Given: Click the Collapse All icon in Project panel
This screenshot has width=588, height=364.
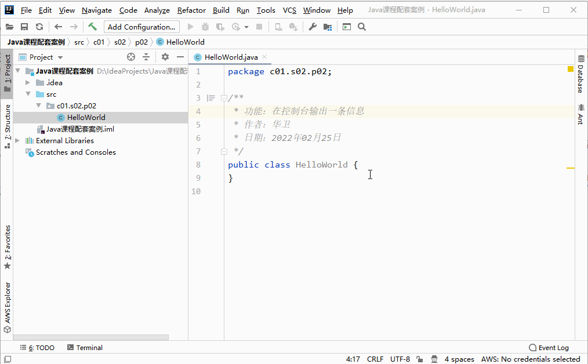Looking at the screenshot, I should [146, 57].
